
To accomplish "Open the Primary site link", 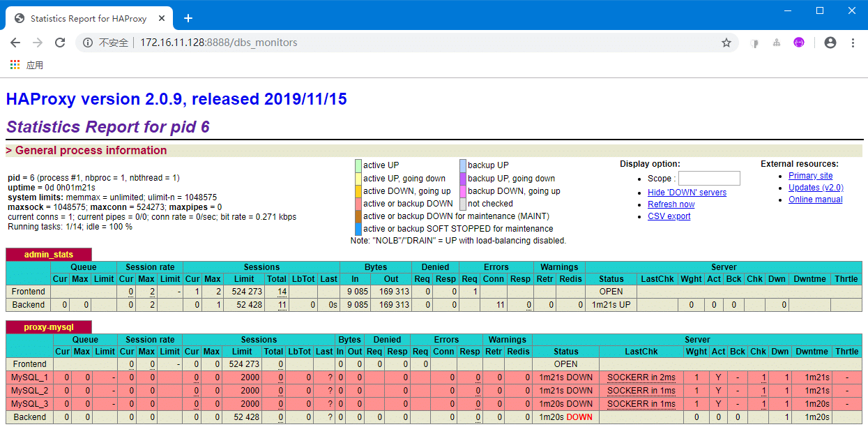I will pos(810,176).
